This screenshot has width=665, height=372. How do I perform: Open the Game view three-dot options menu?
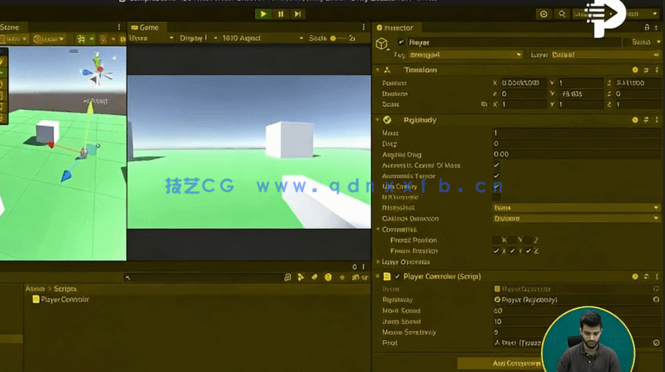(363, 27)
